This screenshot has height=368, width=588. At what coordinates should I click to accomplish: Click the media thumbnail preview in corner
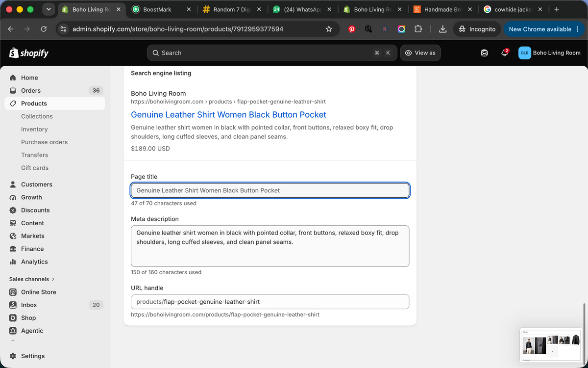pos(551,345)
